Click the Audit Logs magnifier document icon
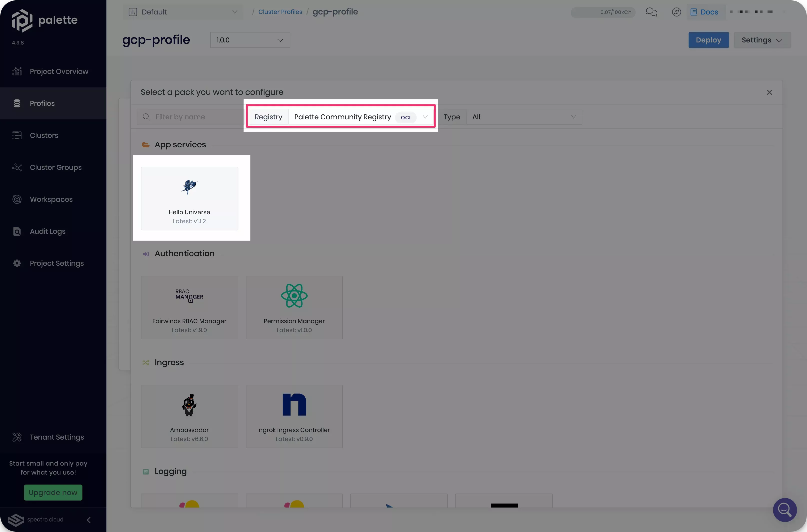The image size is (807, 532). (17, 231)
